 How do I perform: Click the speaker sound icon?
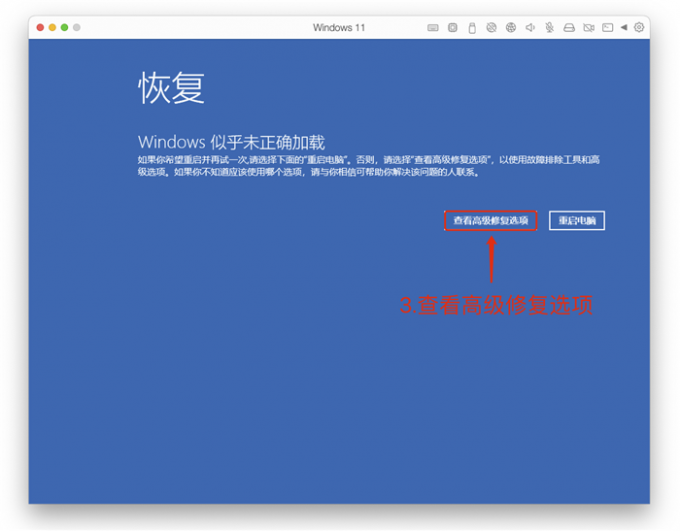point(530,28)
